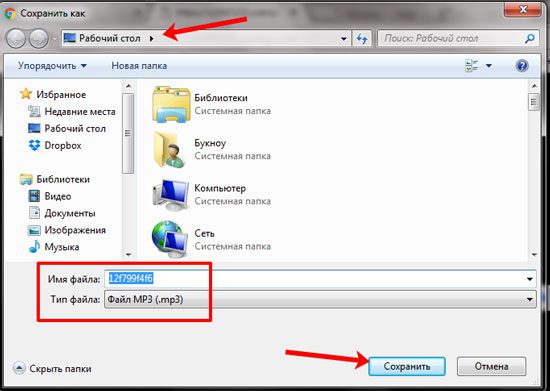
Task: Click the Документы page icon
Action: tap(34, 213)
